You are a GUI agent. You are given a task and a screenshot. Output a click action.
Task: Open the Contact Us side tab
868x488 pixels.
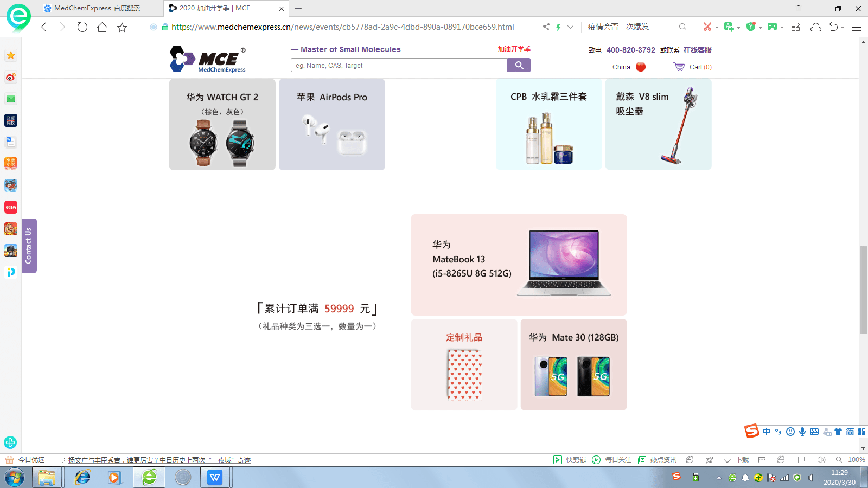pyautogui.click(x=29, y=246)
